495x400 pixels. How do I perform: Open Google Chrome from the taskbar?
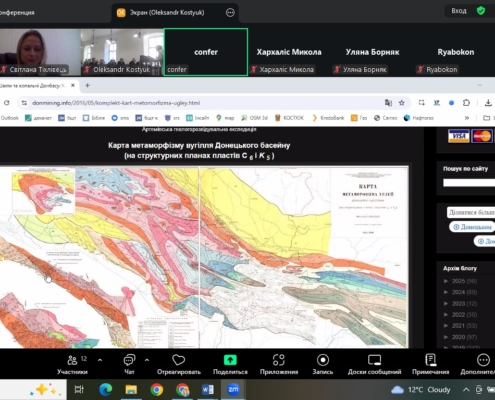coord(157,389)
